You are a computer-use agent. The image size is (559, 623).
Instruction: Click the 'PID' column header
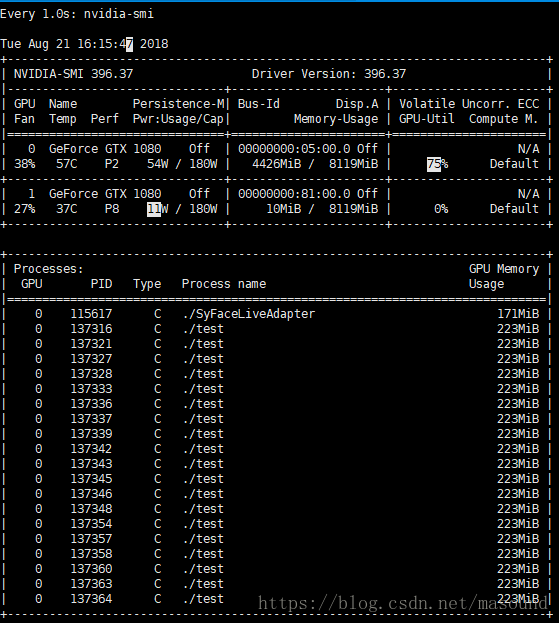click(101, 284)
